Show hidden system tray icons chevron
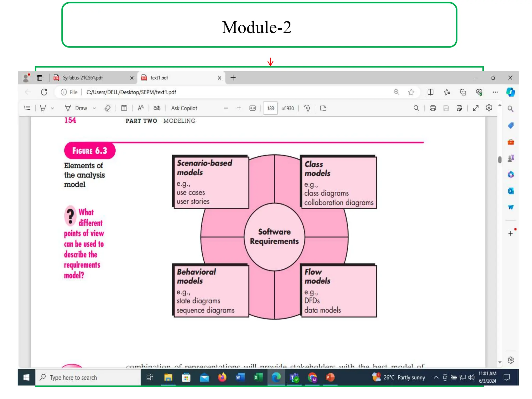 click(436, 377)
